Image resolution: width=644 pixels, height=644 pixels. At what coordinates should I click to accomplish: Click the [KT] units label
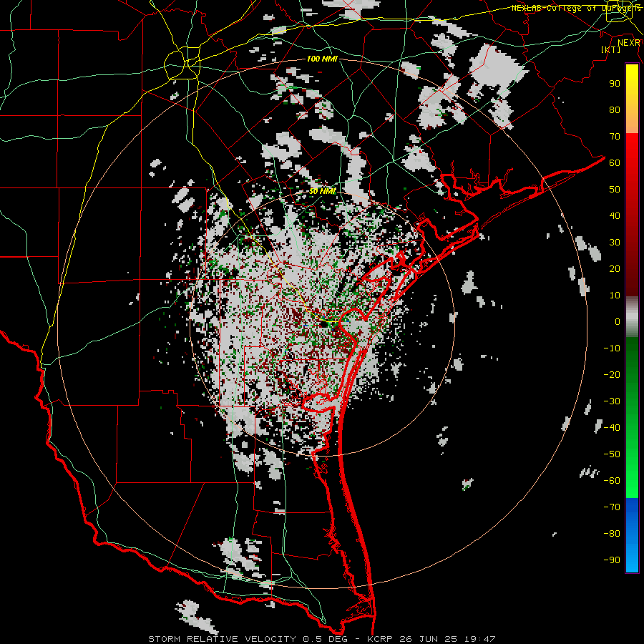611,49
